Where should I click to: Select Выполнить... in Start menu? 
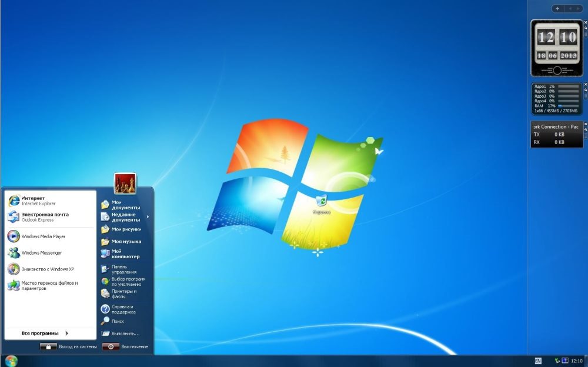(123, 333)
